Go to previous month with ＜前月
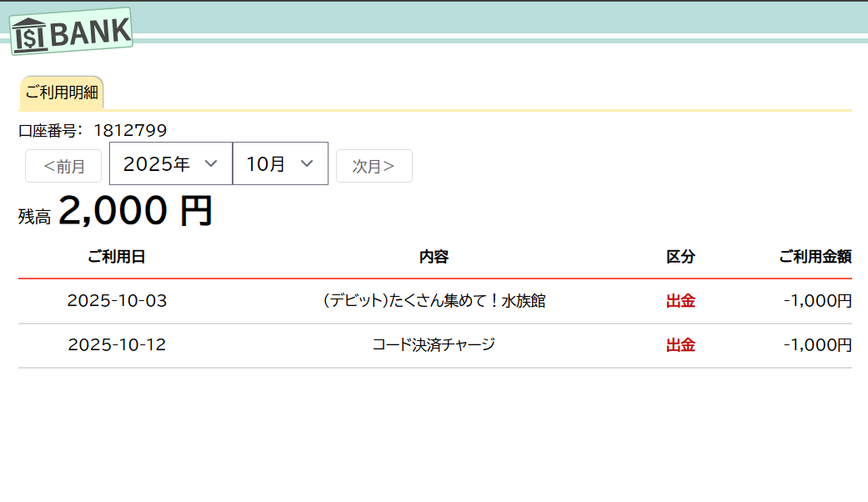 coord(63,166)
